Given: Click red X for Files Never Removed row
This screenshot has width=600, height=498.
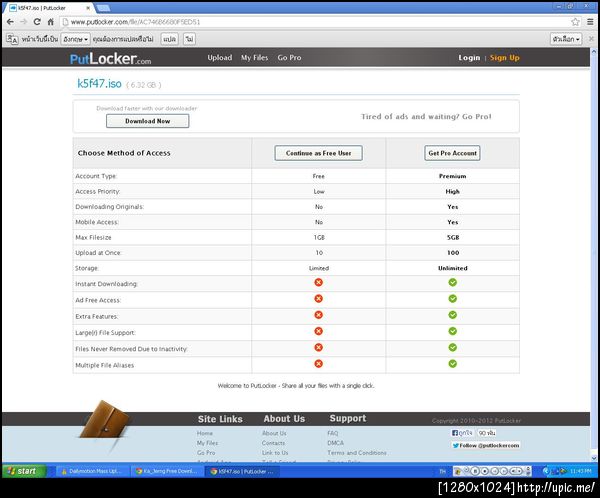Looking at the screenshot, I should point(318,348).
